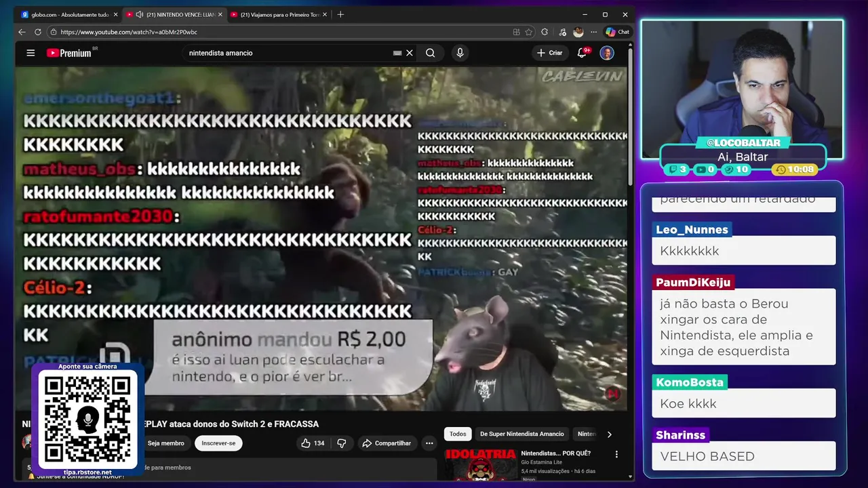Open the on-screen keyboard icon in search
The image size is (868, 488).
397,53
